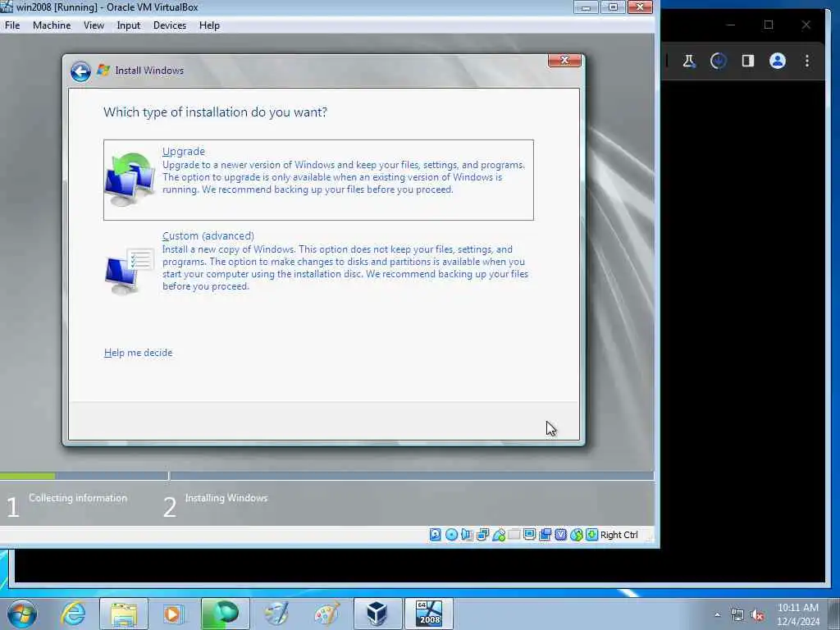The image size is (840, 630).
Task: Click the Windows flag icon beside Install Windows
Action: 103,71
